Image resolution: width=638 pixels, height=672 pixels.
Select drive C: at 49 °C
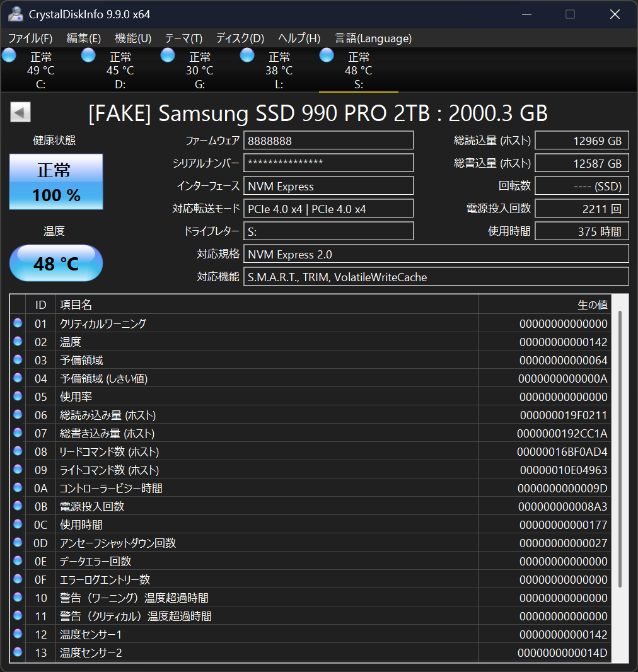coord(40,70)
